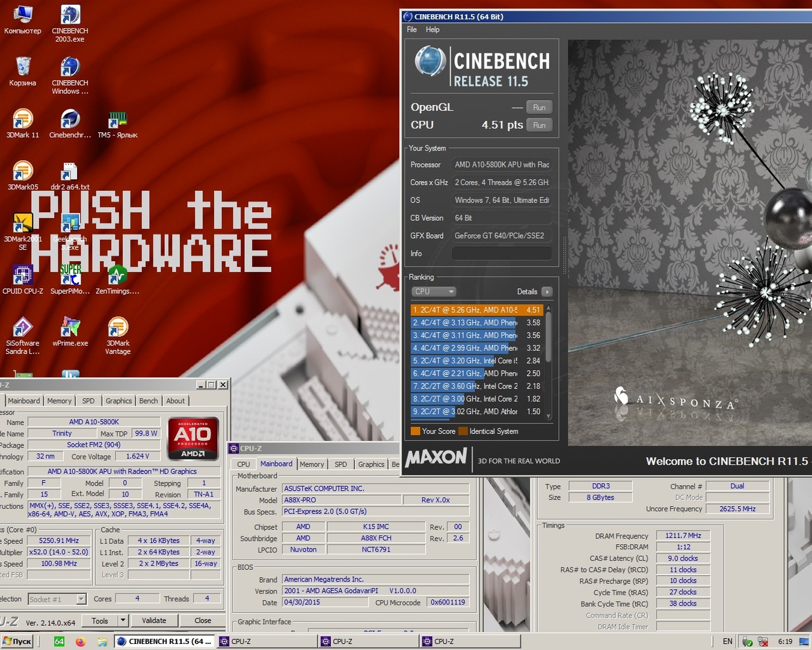The image size is (812, 650).
Task: Open the CPU ranking type dropdown
Action: pos(434,291)
